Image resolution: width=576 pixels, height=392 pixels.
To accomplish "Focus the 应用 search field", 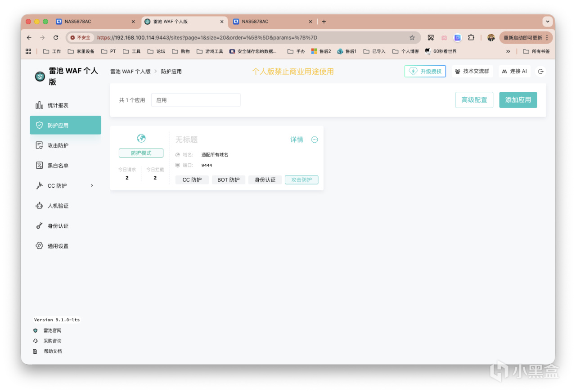I will 196,100.
